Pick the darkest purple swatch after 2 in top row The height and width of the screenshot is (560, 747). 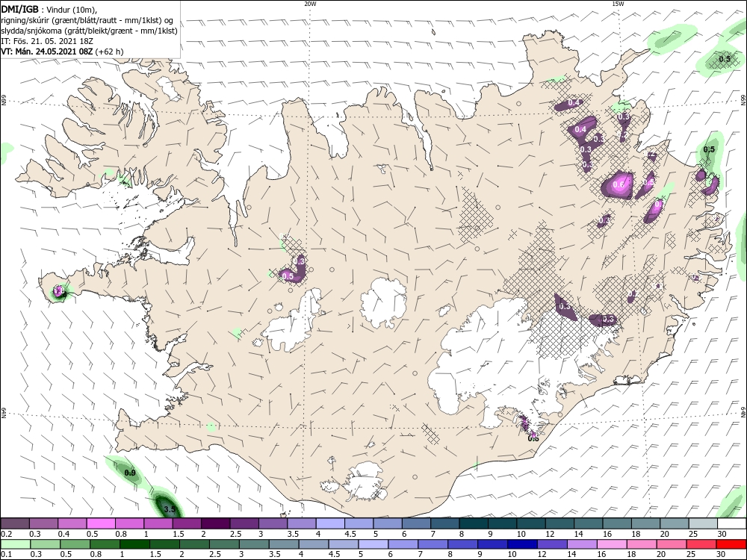215,524
